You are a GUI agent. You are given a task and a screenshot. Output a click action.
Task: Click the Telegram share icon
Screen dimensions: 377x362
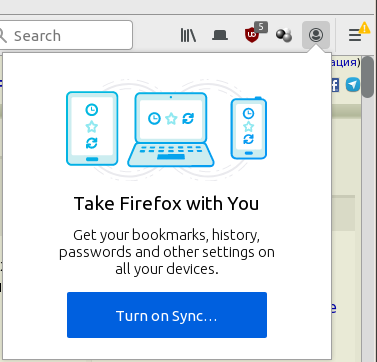(x=353, y=85)
